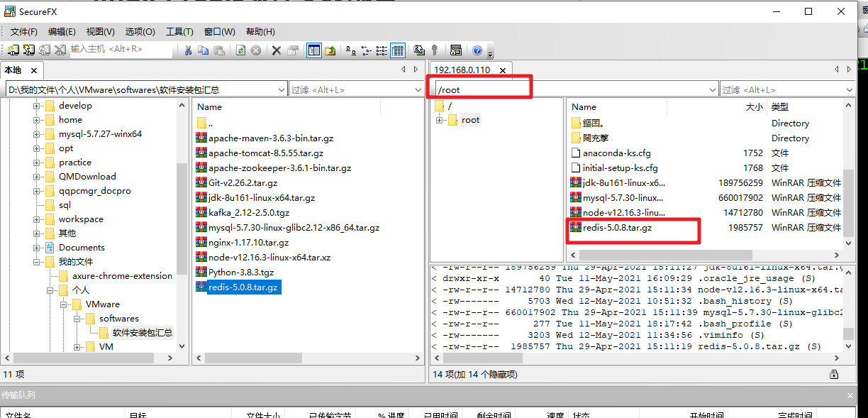The width and height of the screenshot is (868, 418).
Task: Switch to small icons view
Action: (x=366, y=50)
